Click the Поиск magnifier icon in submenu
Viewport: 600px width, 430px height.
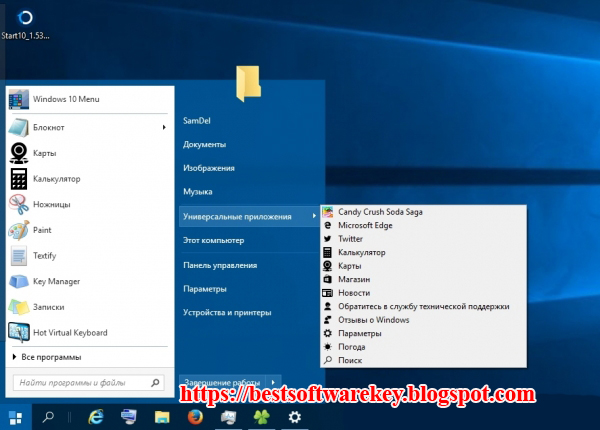pyautogui.click(x=328, y=360)
